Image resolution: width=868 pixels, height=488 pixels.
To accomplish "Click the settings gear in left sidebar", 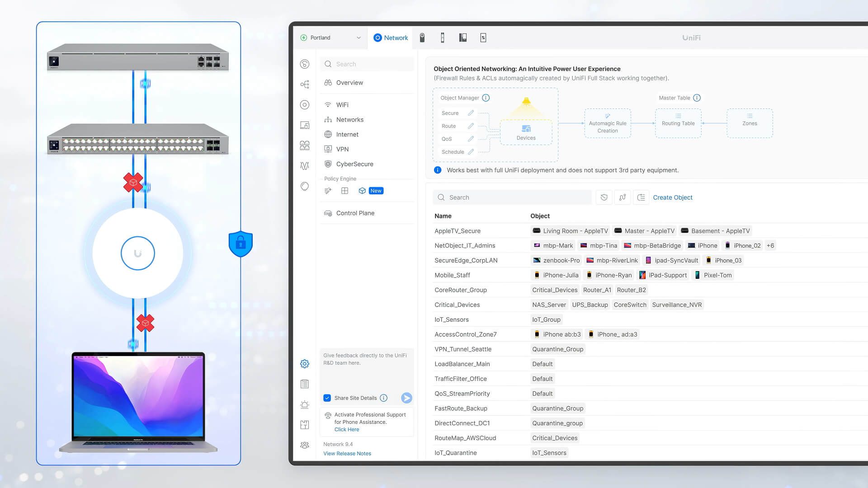I will 305,364.
